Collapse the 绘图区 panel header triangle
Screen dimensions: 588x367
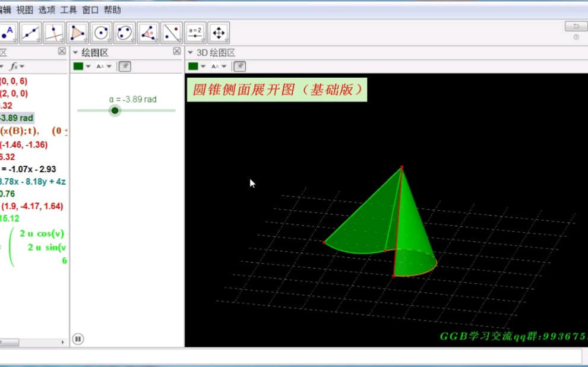click(x=75, y=52)
